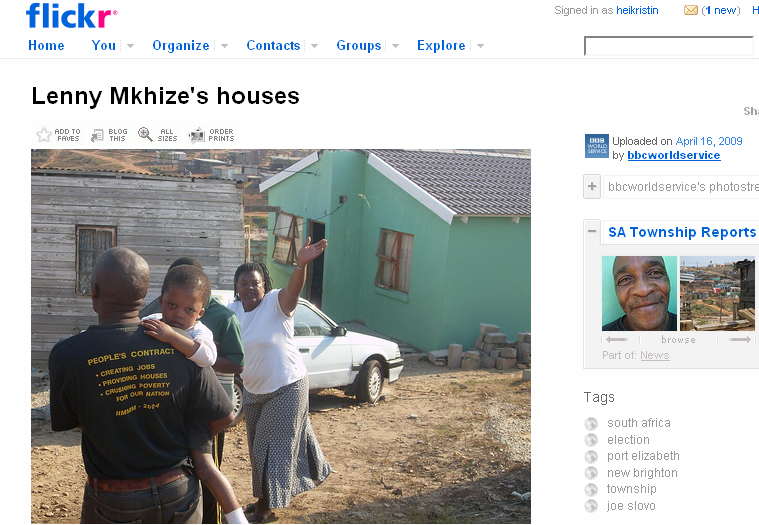Image resolution: width=759 pixels, height=525 pixels.
Task: Click globe icon beside south africa tag
Action: [x=591, y=423]
